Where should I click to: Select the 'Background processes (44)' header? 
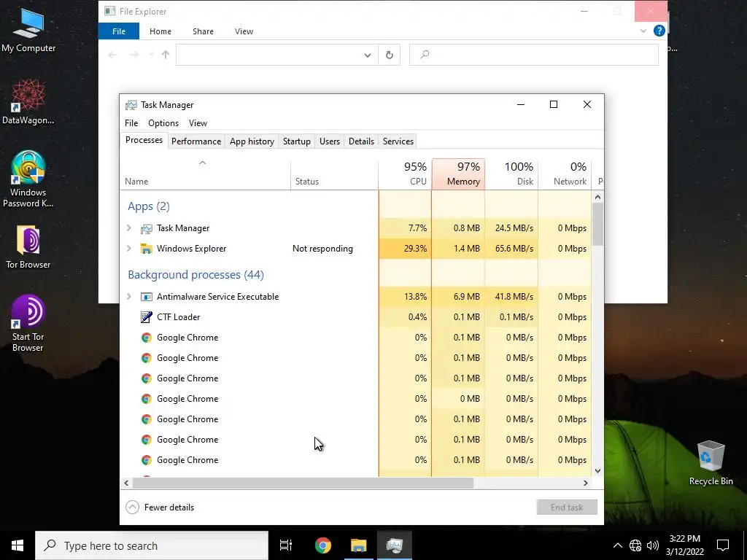click(196, 275)
